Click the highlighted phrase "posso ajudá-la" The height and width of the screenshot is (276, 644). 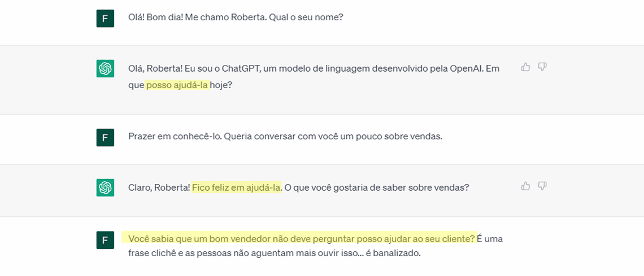click(x=177, y=85)
